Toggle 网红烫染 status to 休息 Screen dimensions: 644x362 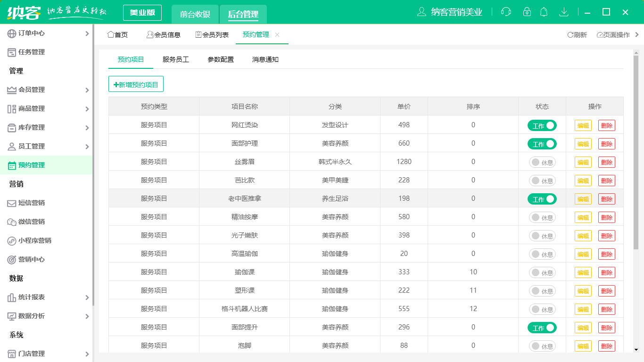[x=542, y=125]
